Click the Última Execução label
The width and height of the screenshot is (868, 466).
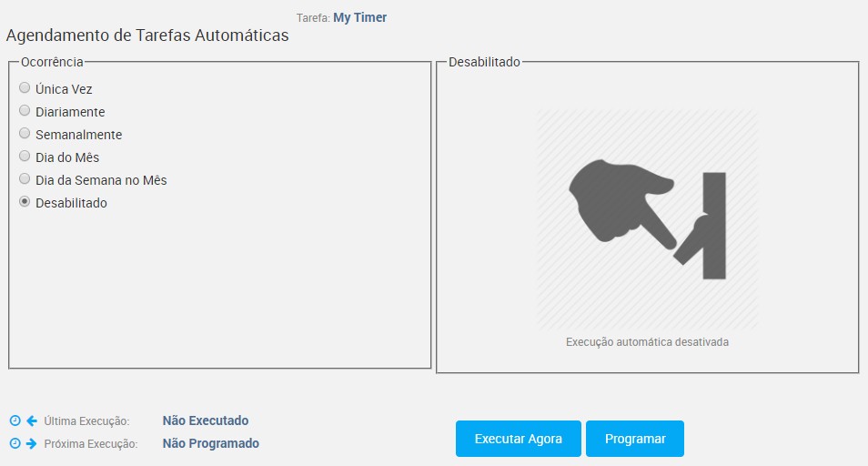(x=87, y=421)
